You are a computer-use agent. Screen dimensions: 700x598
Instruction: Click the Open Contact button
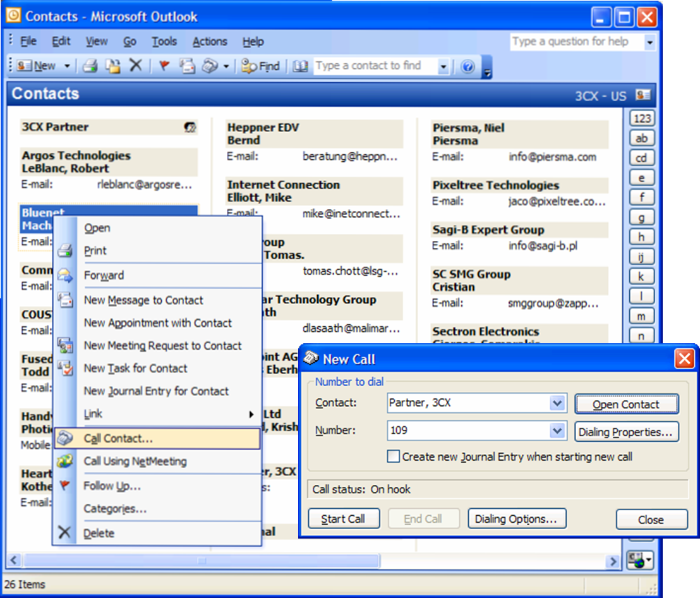click(x=626, y=404)
